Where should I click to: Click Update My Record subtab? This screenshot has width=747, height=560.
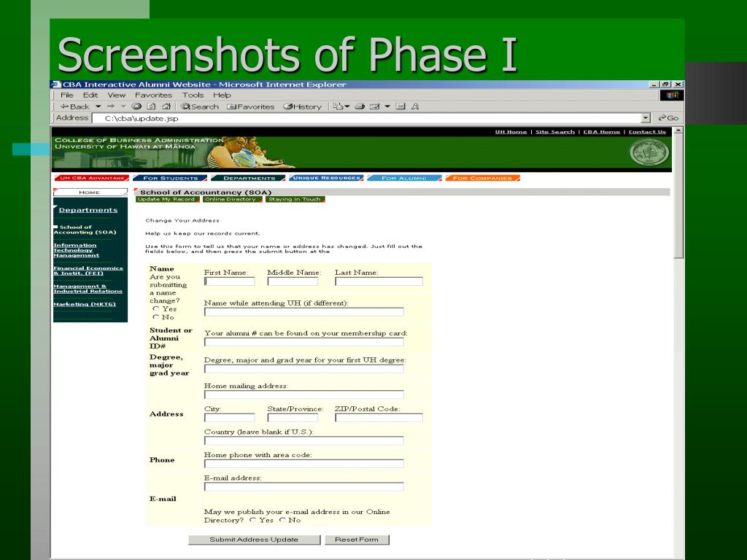pos(167,199)
